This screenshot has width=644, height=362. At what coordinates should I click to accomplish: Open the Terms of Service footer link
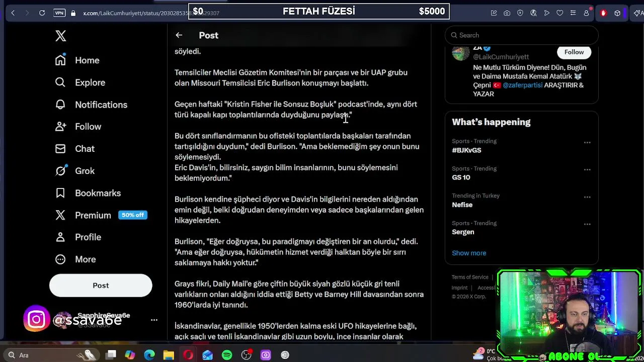pos(470,277)
